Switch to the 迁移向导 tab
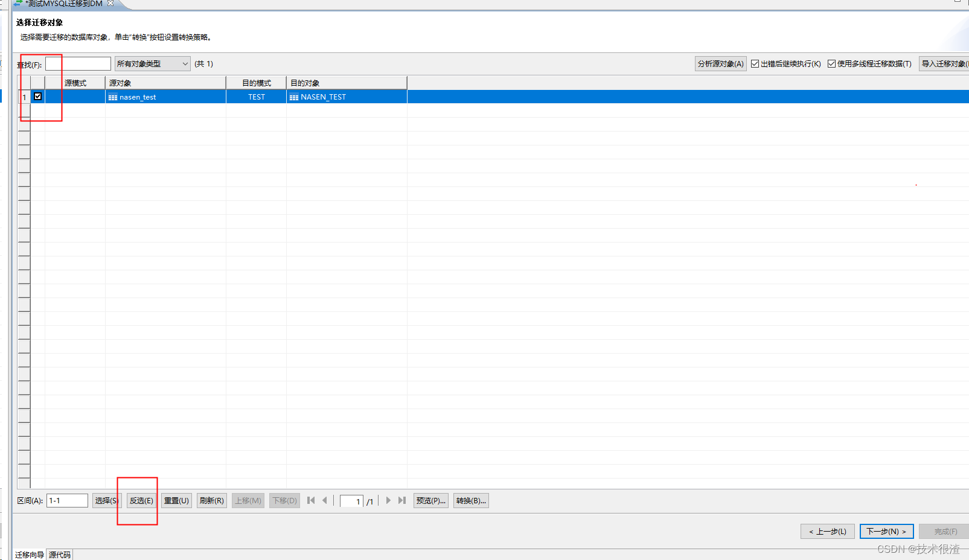The width and height of the screenshot is (969, 560). pyautogui.click(x=30, y=555)
